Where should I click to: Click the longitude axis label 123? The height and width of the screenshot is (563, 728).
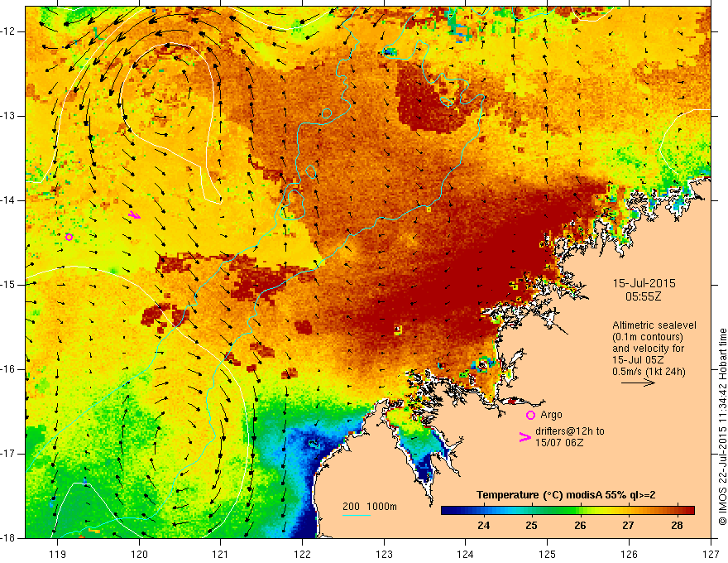(x=384, y=554)
